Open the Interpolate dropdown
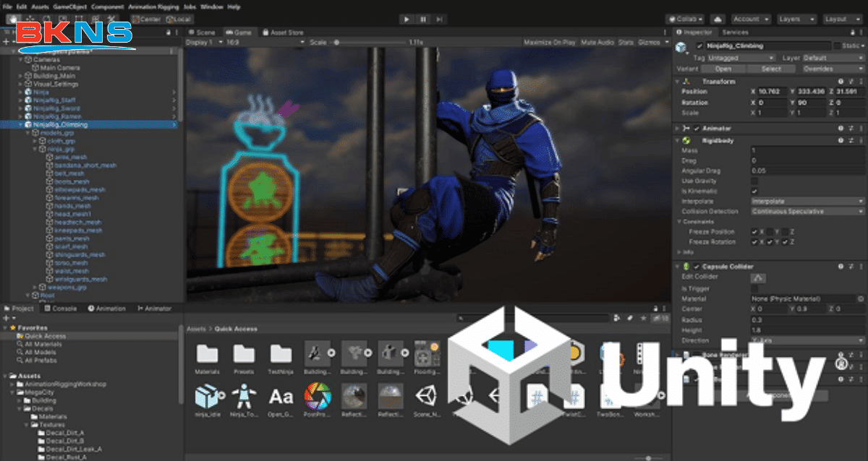868x461 pixels. click(x=808, y=202)
